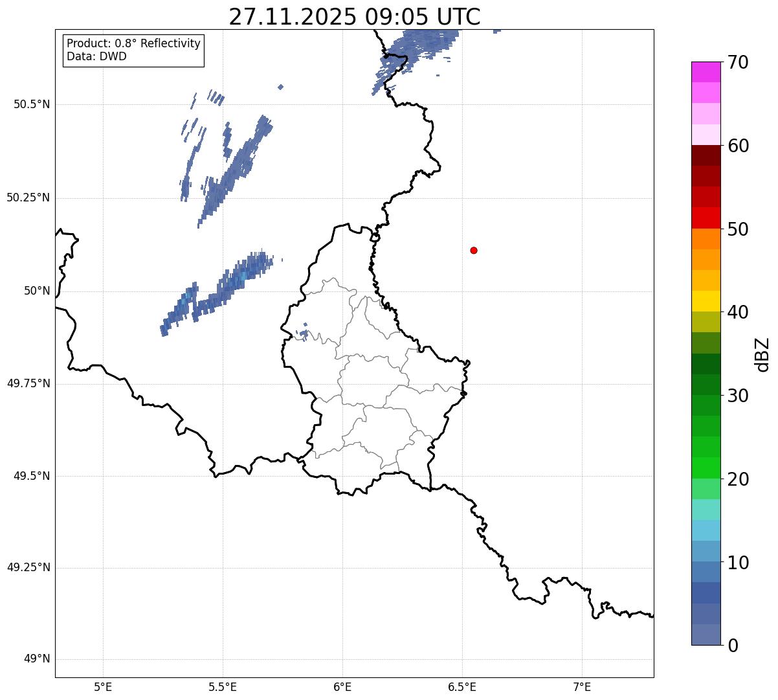Click the red station marker dot
This screenshot has width=778, height=700.
pyautogui.click(x=474, y=250)
